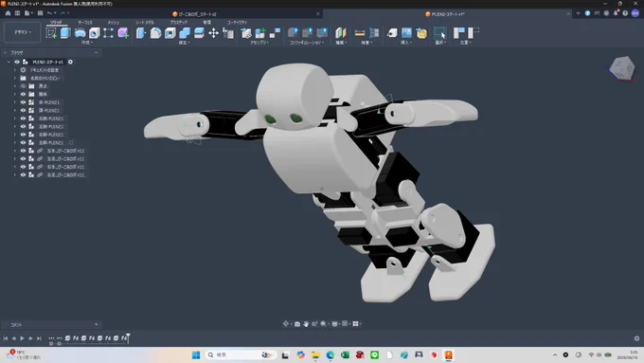Screen dimensions: 644x363
Task: Open the Windows Start menu
Action: point(196,354)
